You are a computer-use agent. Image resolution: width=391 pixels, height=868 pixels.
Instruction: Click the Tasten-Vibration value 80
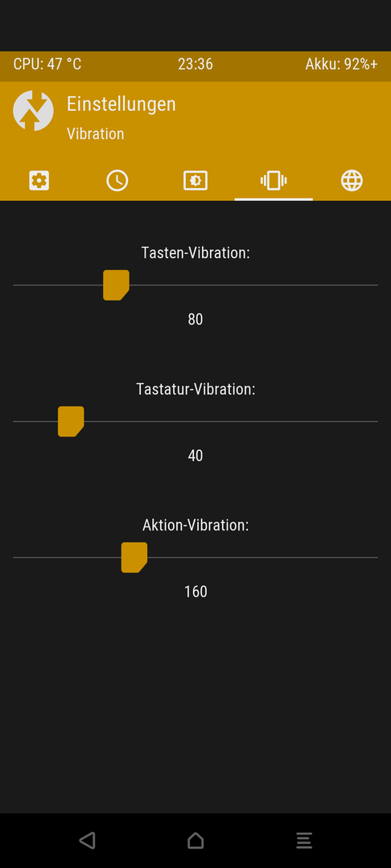tap(195, 319)
